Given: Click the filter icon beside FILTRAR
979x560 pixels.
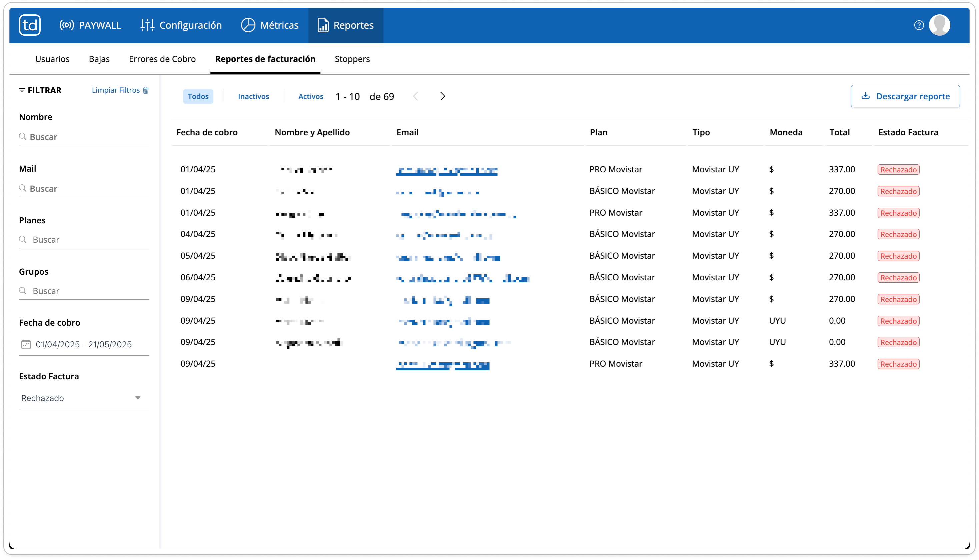Looking at the screenshot, I should point(22,90).
